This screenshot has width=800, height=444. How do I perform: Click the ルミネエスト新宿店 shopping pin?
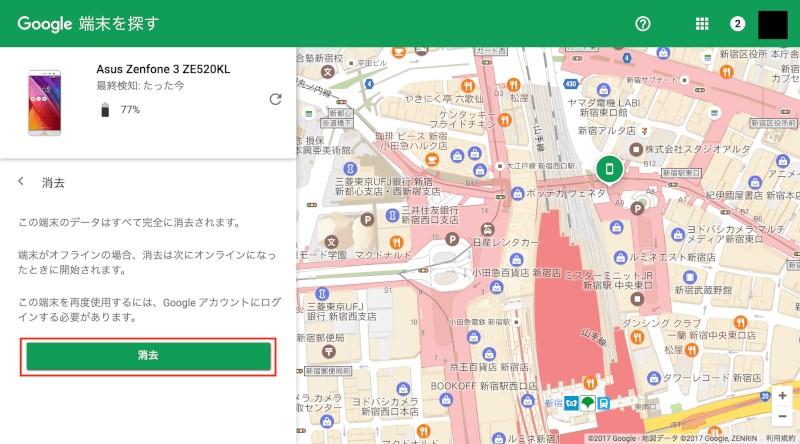click(x=620, y=257)
